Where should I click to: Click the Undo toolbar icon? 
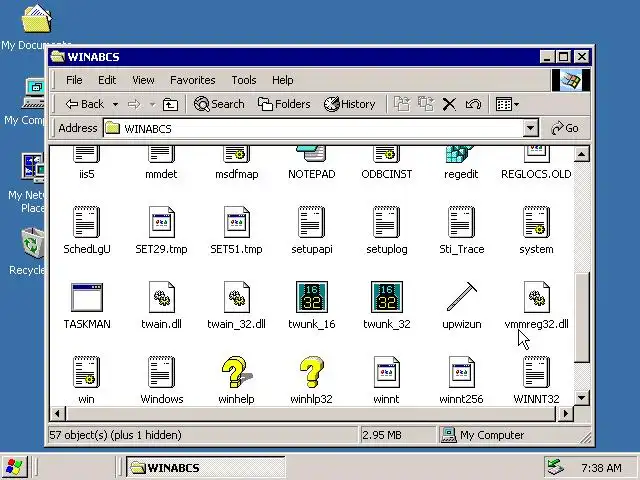point(473,104)
